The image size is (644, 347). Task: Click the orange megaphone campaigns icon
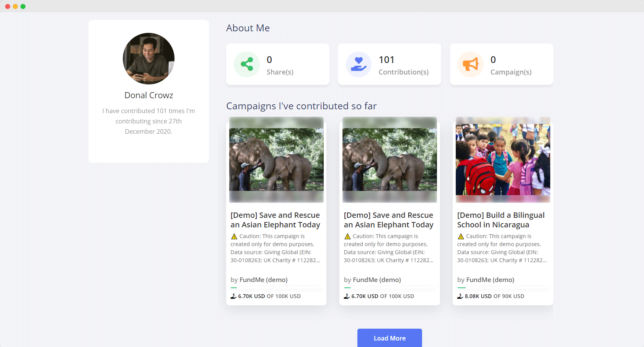point(471,64)
